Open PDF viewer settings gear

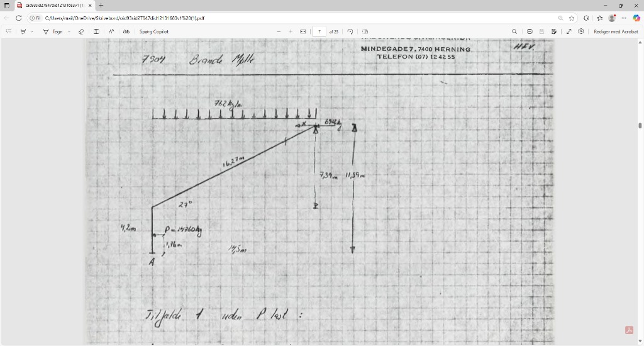580,31
